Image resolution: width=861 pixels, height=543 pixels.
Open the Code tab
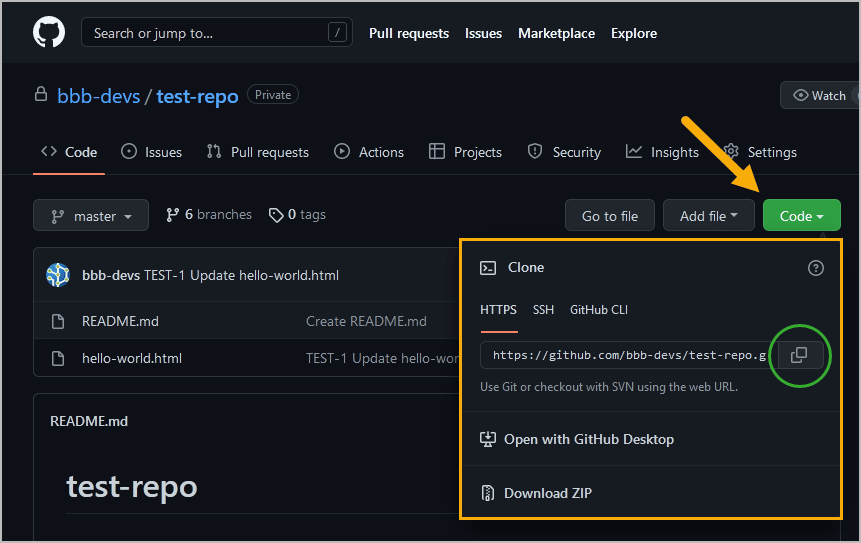tap(69, 152)
